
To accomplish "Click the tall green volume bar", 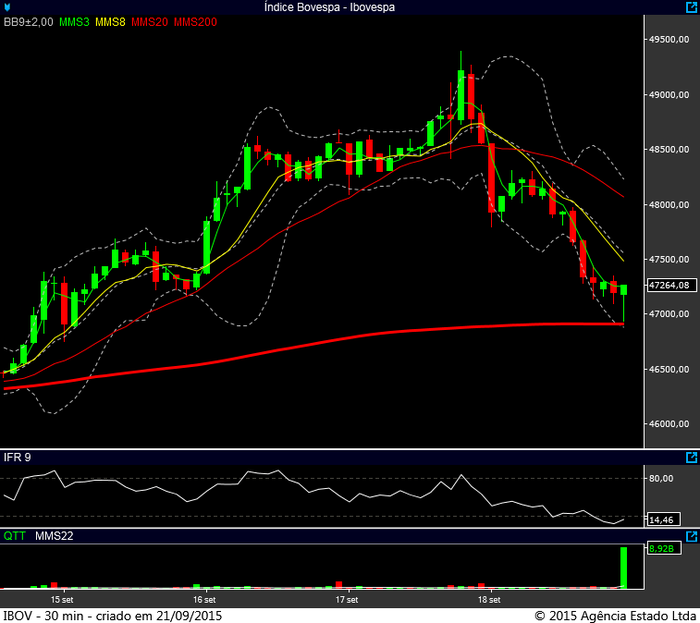I will [x=623, y=567].
